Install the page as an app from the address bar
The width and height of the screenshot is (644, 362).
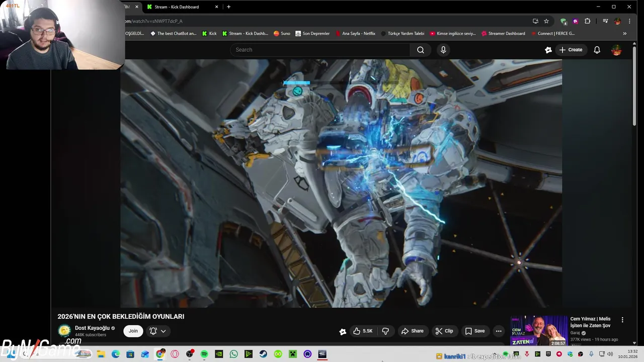point(535,21)
